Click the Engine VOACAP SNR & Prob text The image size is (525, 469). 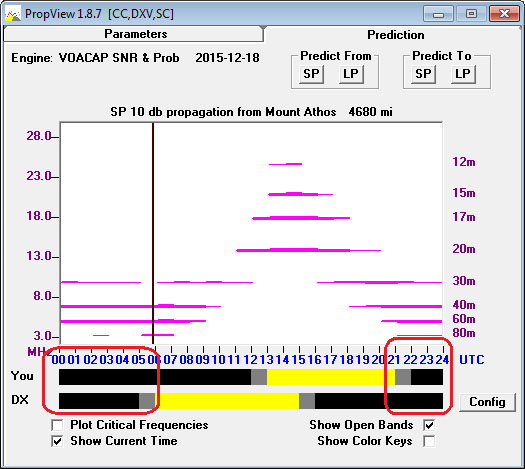click(95, 58)
